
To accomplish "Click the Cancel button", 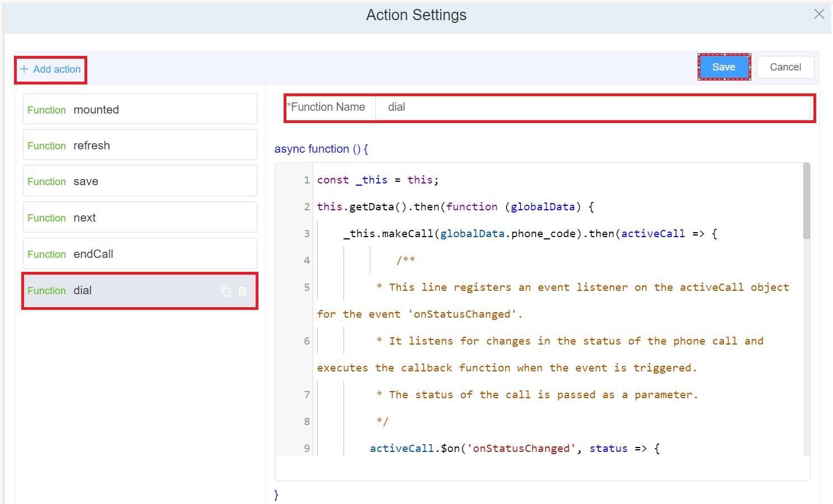I will pyautogui.click(x=785, y=67).
